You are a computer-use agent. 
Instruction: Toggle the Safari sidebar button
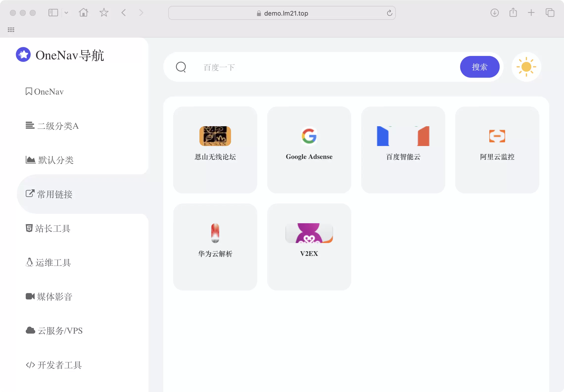(53, 13)
